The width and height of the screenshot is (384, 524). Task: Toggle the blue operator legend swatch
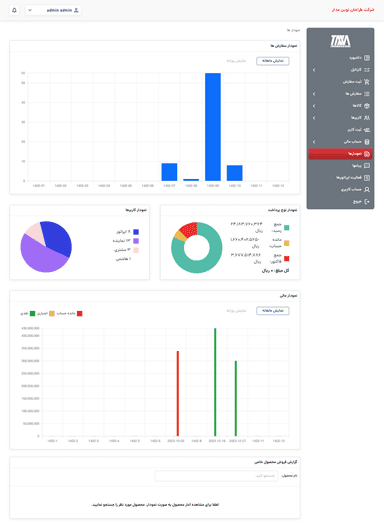[x=136, y=232]
